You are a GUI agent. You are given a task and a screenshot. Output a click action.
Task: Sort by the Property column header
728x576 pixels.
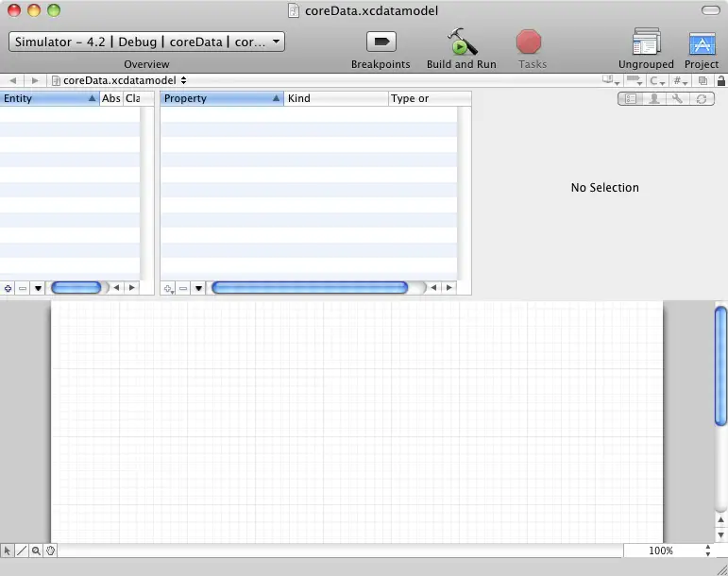click(x=222, y=98)
